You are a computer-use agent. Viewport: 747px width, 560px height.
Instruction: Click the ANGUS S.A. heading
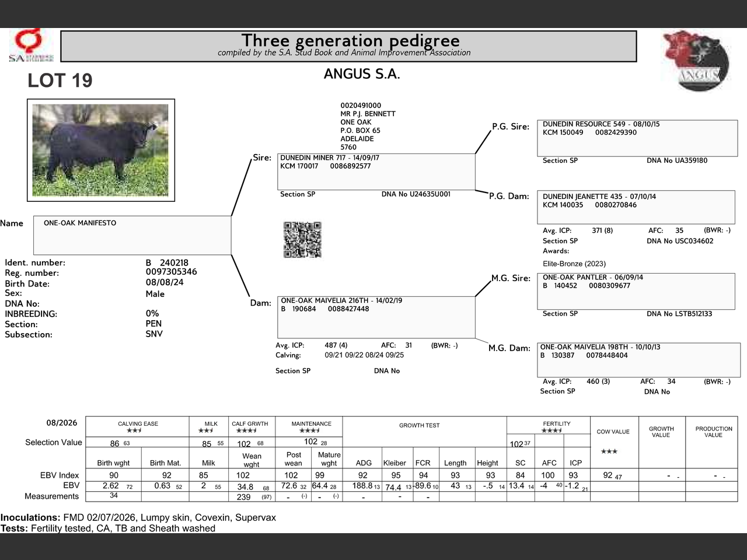[362, 74]
